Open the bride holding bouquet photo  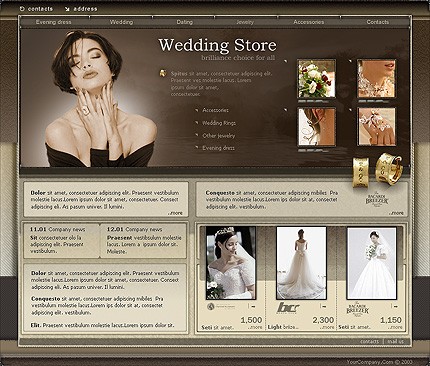pyautogui.click(x=372, y=263)
